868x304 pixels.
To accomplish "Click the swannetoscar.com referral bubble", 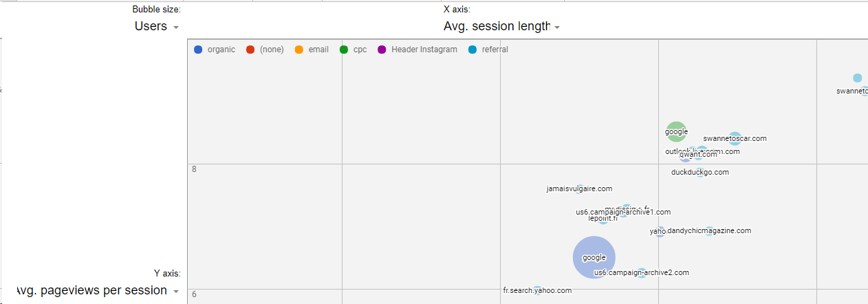I will coord(735,138).
